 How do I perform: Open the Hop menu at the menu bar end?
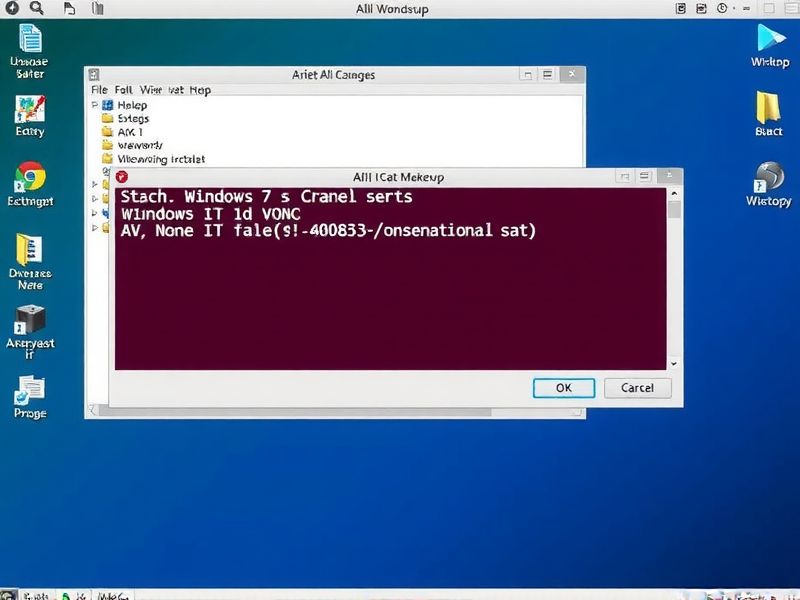[x=199, y=89]
